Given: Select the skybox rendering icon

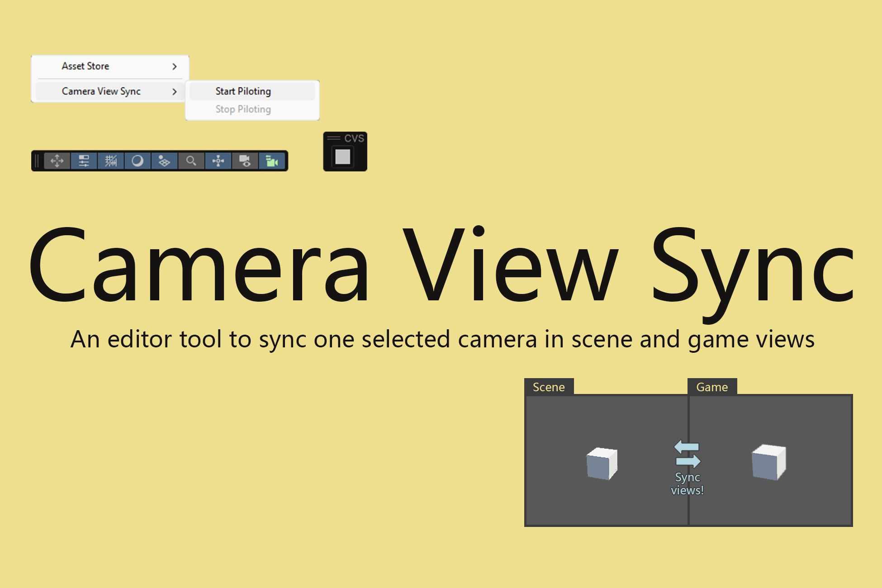Looking at the screenshot, I should point(164,161).
